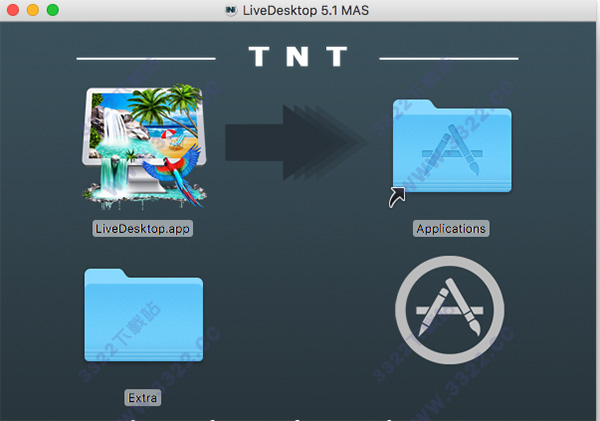Click the disk icon in title bar
This screenshot has width=600, height=421.
pos(231,10)
